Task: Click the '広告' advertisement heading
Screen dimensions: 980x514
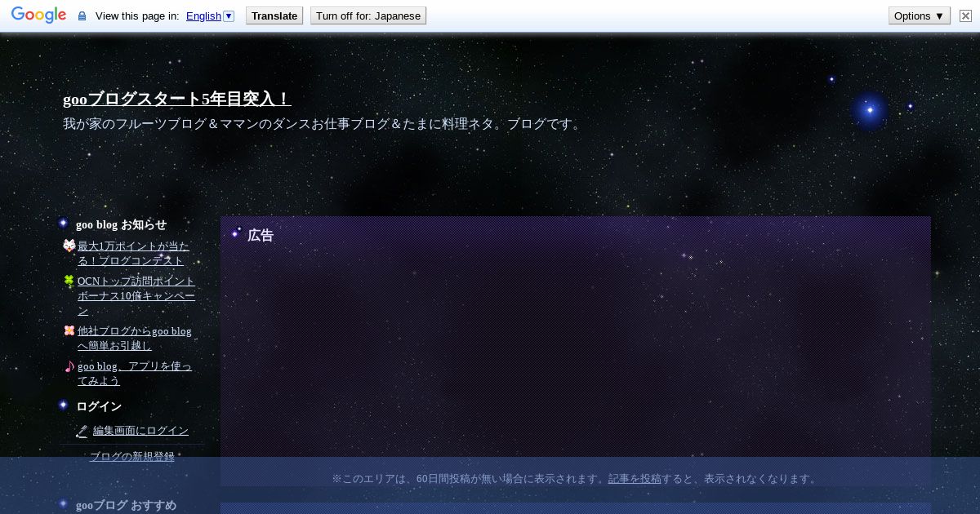Action: point(261,235)
